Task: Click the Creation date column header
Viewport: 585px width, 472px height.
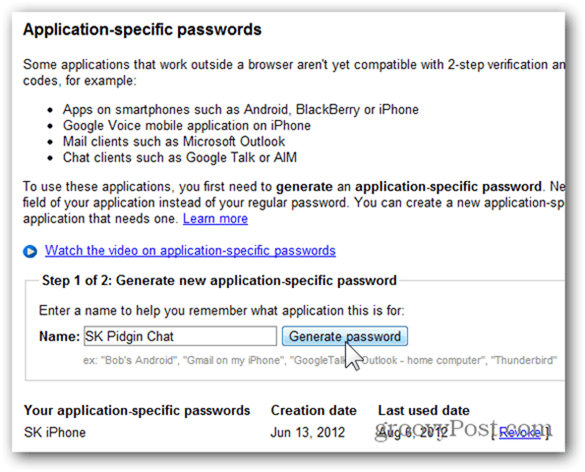Action: point(313,410)
